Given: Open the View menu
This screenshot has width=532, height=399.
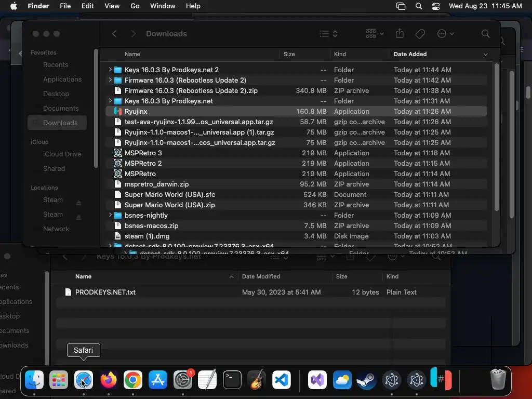Looking at the screenshot, I should click(x=112, y=6).
